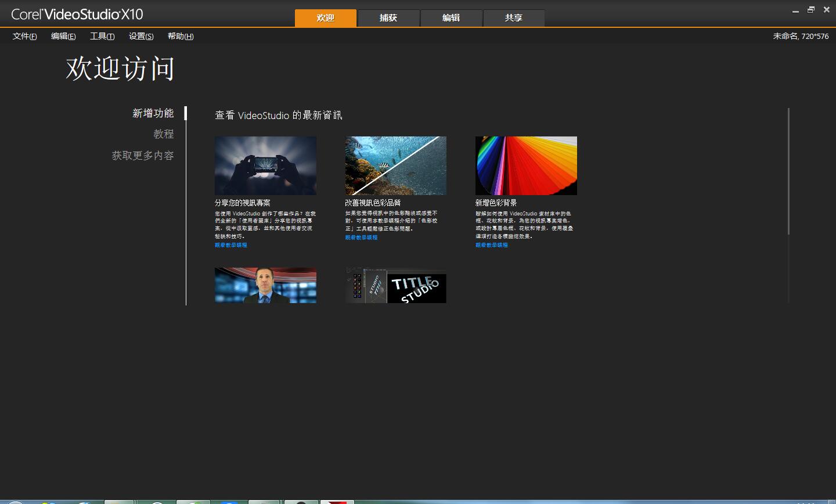836x504 pixels.
Task: Open the tutorial link under 改善視訊色彩品質
Action: pos(361,237)
